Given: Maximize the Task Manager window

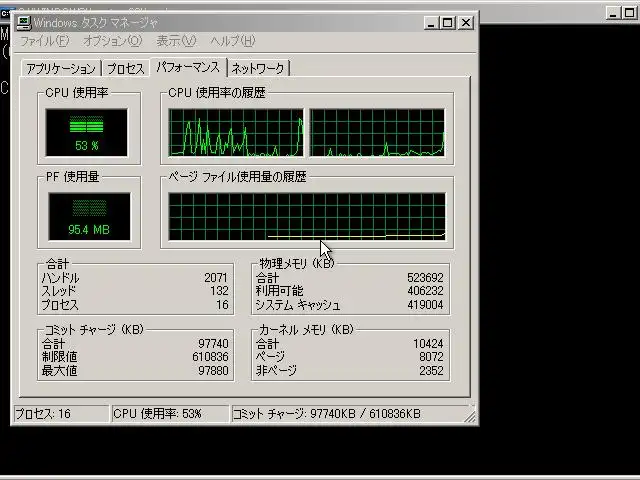Looking at the screenshot, I should [447, 23].
